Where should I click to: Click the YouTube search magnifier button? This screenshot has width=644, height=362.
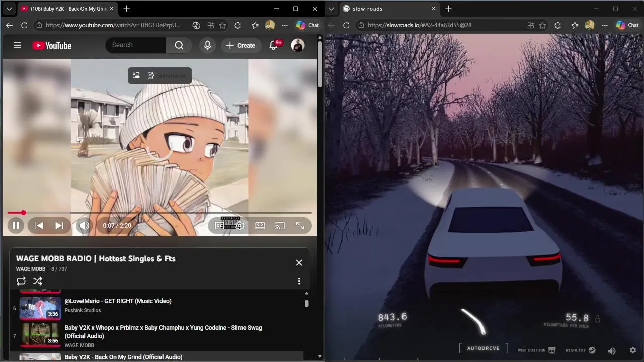(179, 45)
